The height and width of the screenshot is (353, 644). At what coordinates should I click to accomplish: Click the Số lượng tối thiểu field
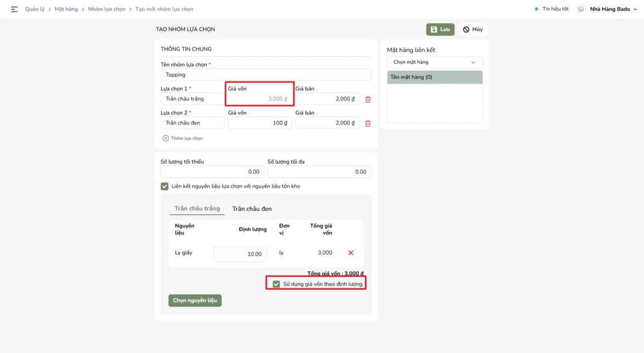(213, 172)
